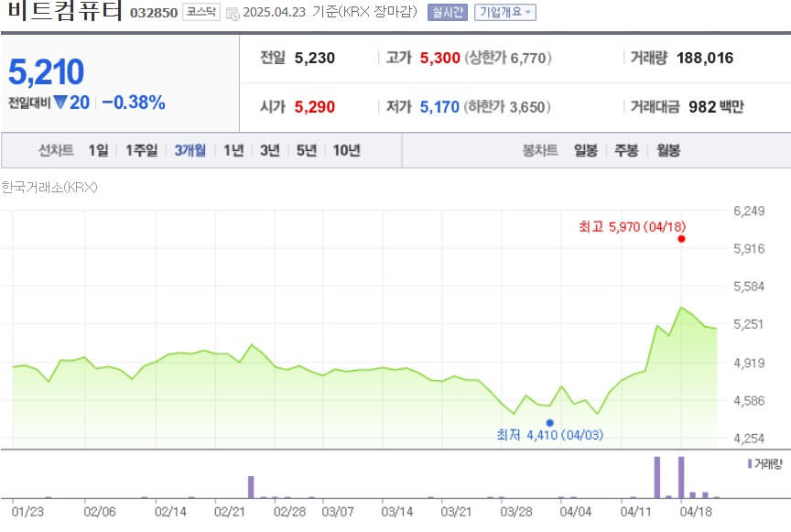The height and width of the screenshot is (532, 791).
Task: Switch chart to 3년 period
Action: coord(270,150)
